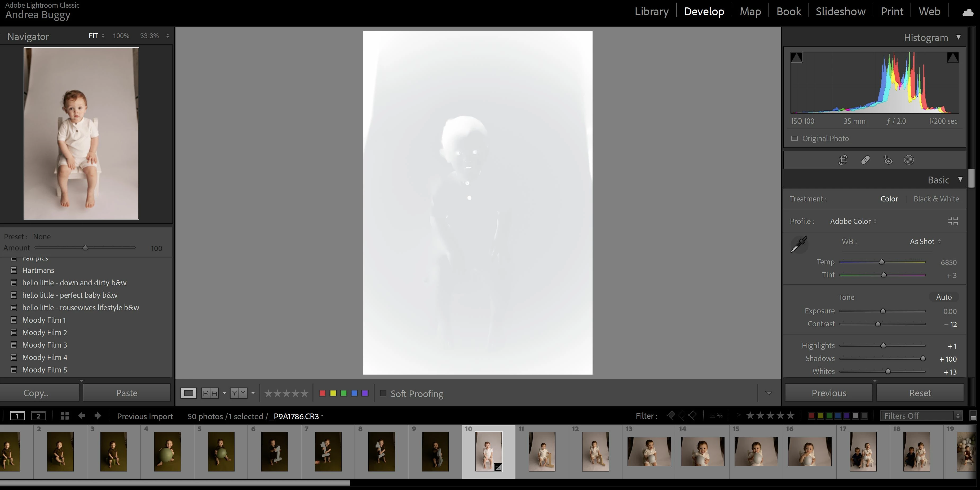
Task: Click the Shadows slider handle
Action: (x=922, y=358)
